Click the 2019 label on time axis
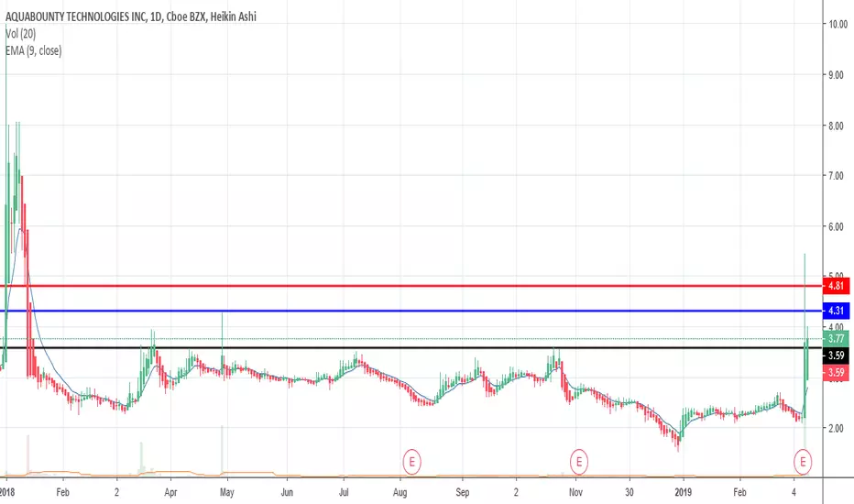854x504 pixels. click(x=683, y=492)
